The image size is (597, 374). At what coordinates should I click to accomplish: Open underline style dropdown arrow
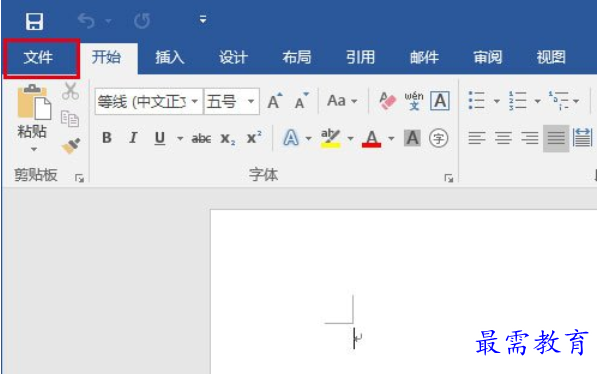[180, 138]
